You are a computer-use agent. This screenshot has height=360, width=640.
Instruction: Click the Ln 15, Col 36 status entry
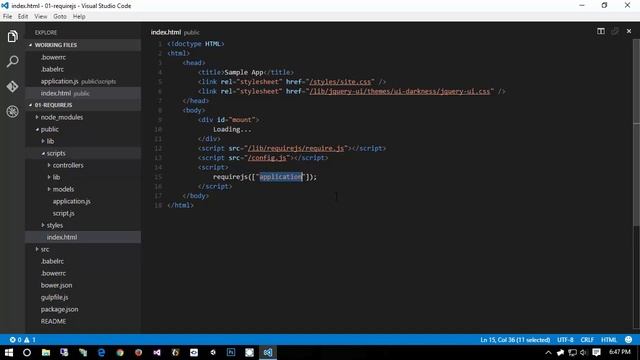pyautogui.click(x=515, y=340)
